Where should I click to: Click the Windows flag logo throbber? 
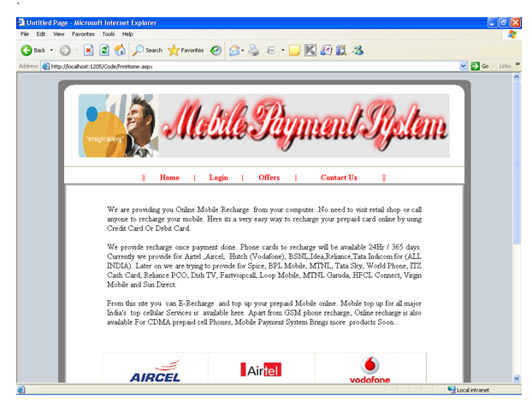512,34
